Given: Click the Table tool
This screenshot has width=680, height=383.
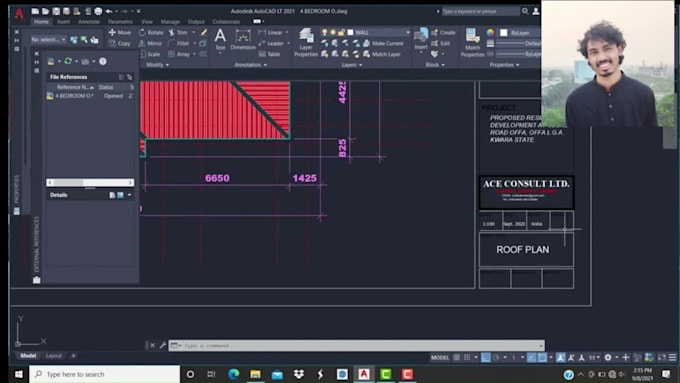Looking at the screenshot, I should (x=270, y=54).
